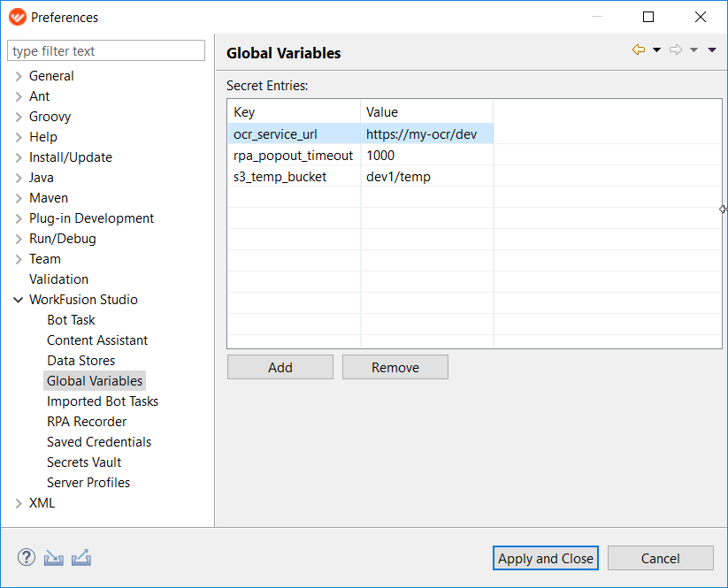Image resolution: width=728 pixels, height=588 pixels.
Task: Open the RPA Recorder page
Action: tap(87, 422)
